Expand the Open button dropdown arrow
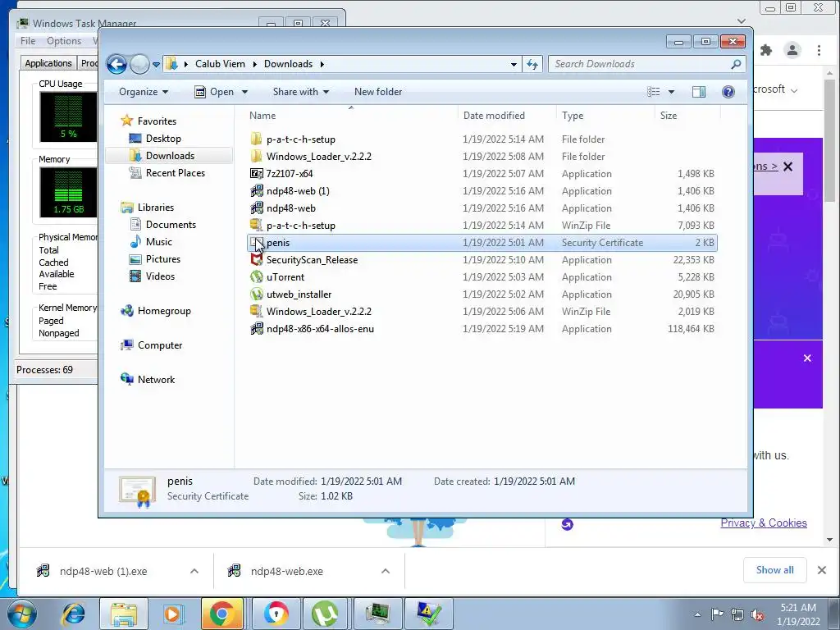840x630 pixels. point(244,92)
